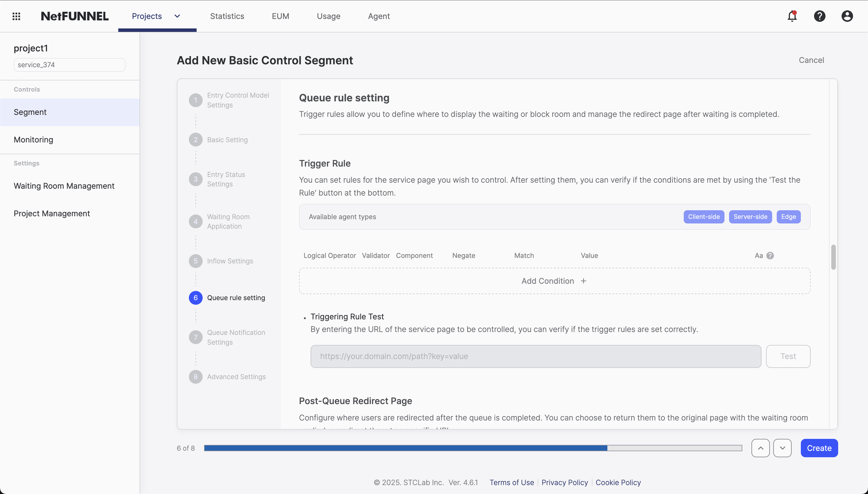The height and width of the screenshot is (494, 868).
Task: Open the app grid launcher
Action: point(16,16)
